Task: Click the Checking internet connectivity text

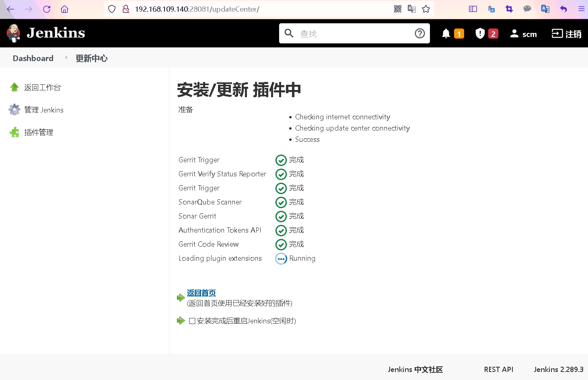Action: [x=343, y=117]
